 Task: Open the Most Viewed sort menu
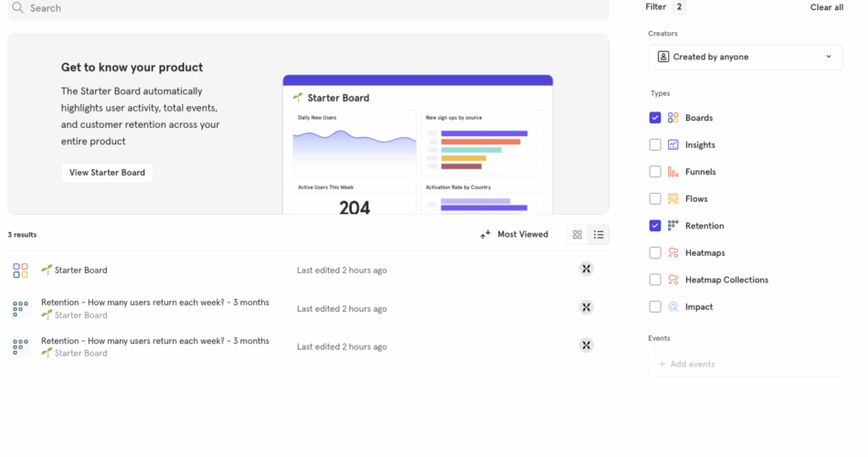click(514, 235)
